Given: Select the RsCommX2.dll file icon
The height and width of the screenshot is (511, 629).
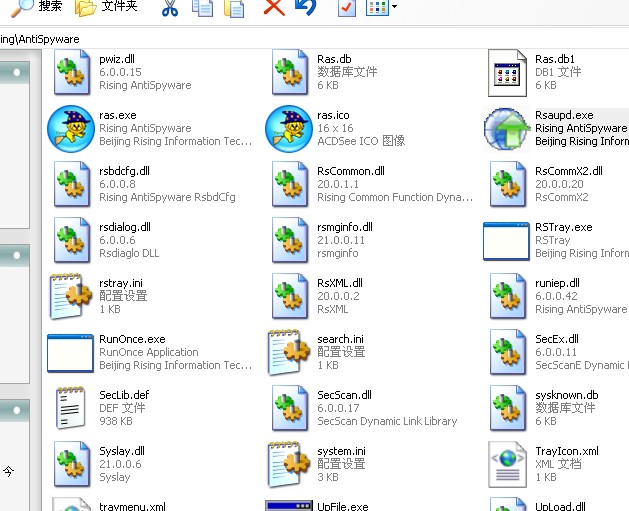Looking at the screenshot, I should click(507, 184).
